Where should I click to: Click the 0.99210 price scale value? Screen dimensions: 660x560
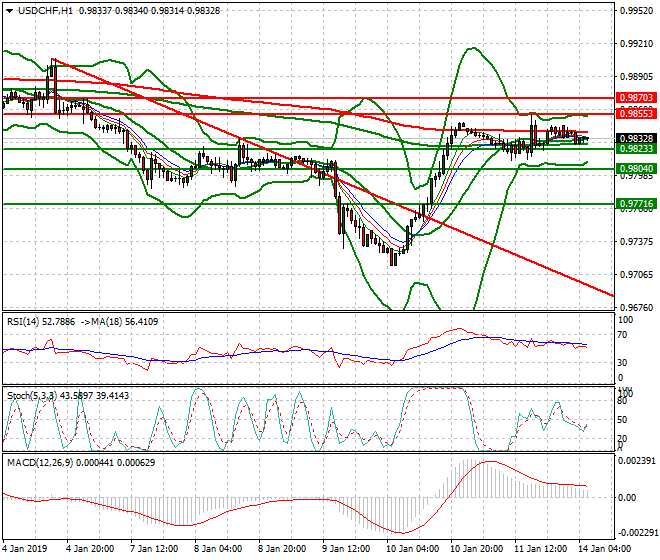coord(636,44)
